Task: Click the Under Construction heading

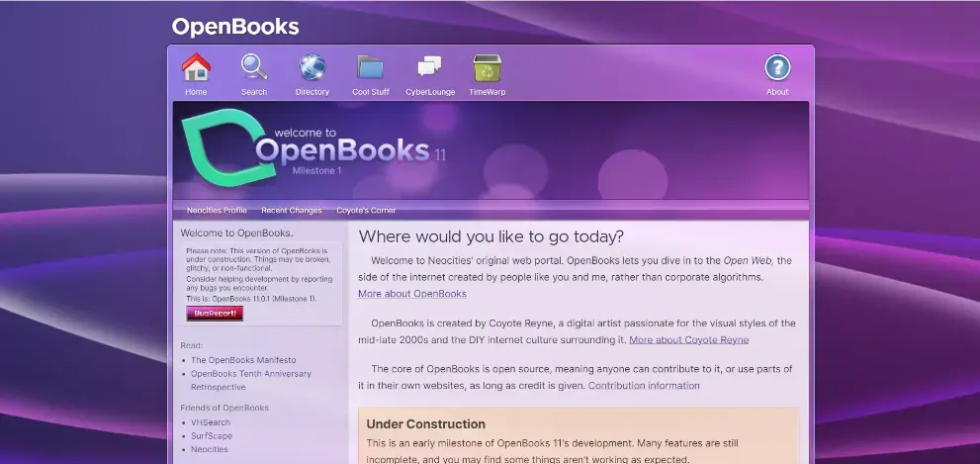Action: (x=425, y=424)
